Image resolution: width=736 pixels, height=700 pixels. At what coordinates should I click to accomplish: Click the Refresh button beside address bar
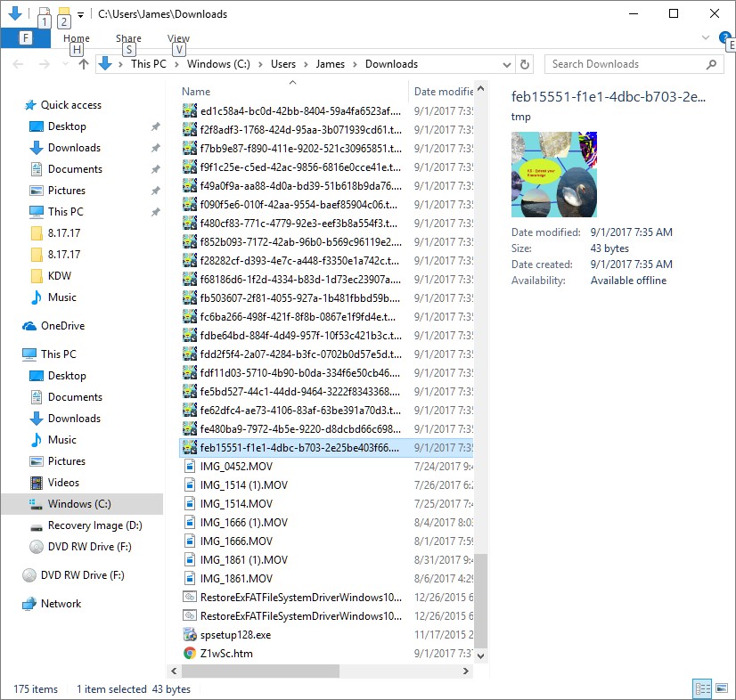pos(525,64)
